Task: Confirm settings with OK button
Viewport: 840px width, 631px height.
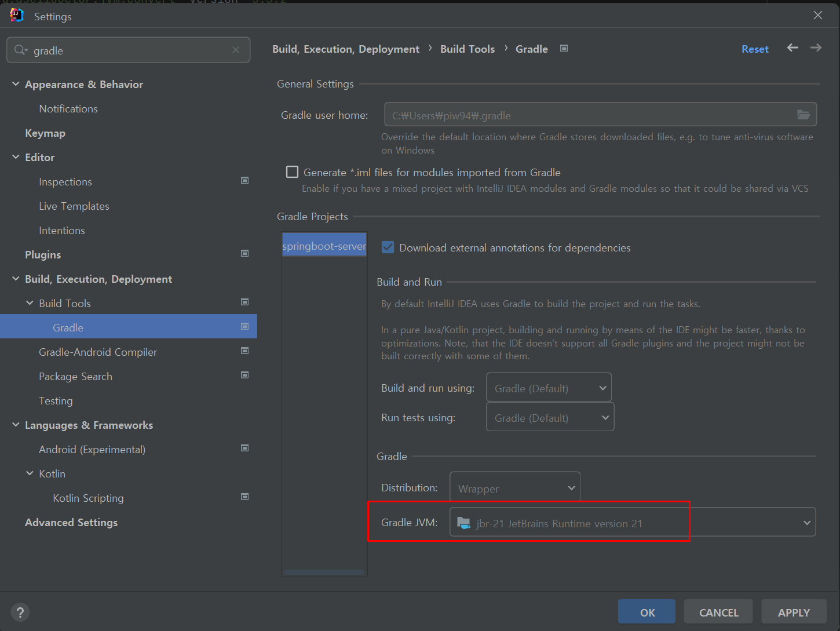Action: 647,612
